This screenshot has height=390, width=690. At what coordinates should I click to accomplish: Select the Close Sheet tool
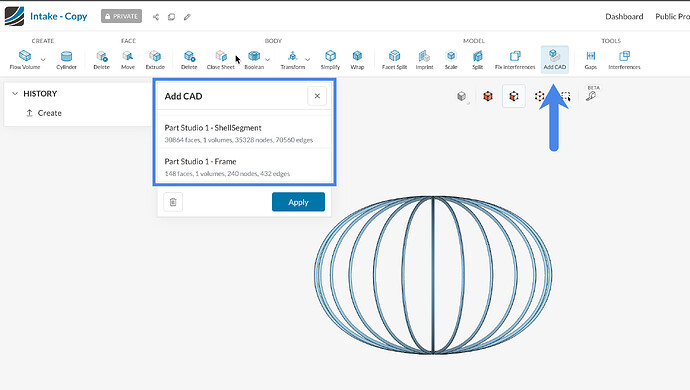point(221,59)
